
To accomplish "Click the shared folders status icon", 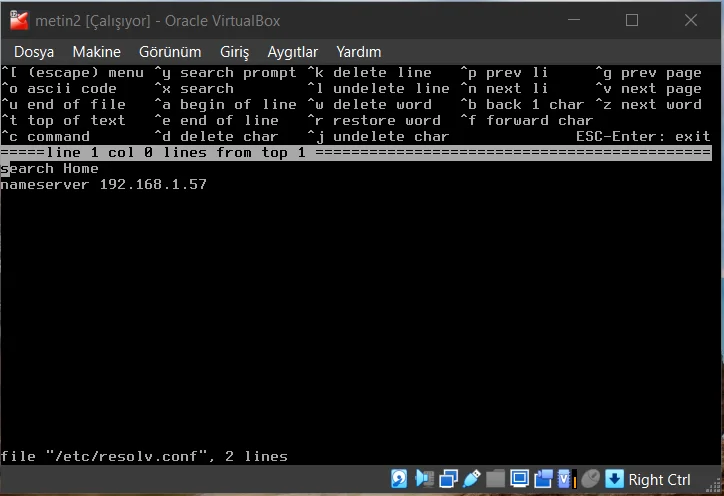I will (x=496, y=479).
